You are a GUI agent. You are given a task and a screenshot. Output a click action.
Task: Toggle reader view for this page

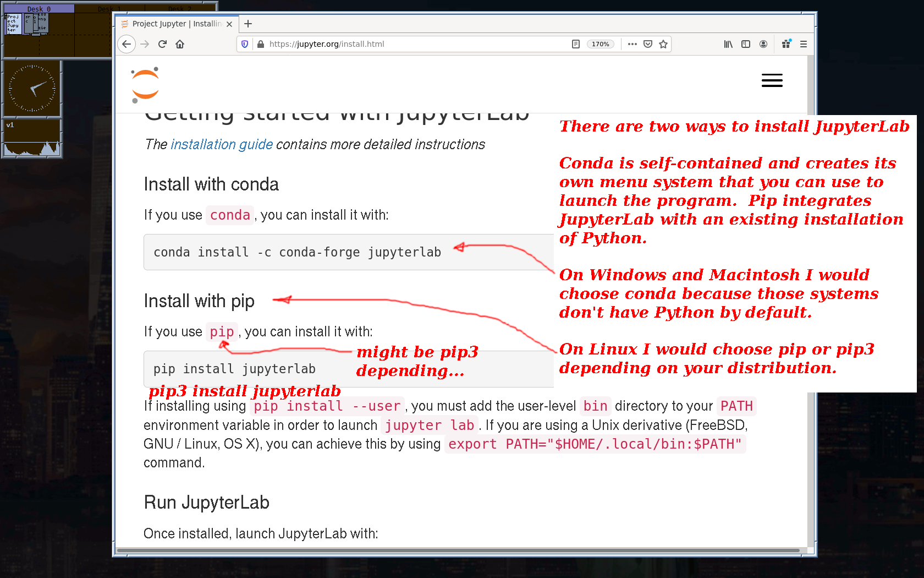[x=576, y=44]
